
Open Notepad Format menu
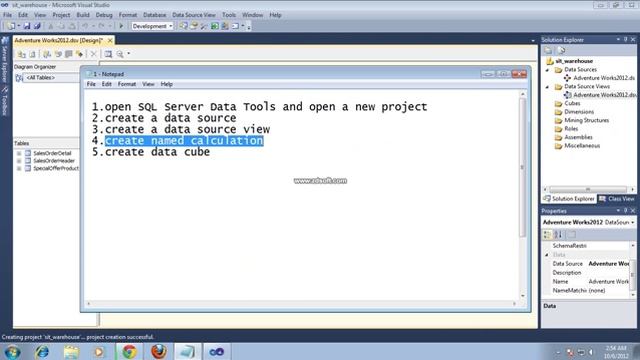(x=127, y=84)
